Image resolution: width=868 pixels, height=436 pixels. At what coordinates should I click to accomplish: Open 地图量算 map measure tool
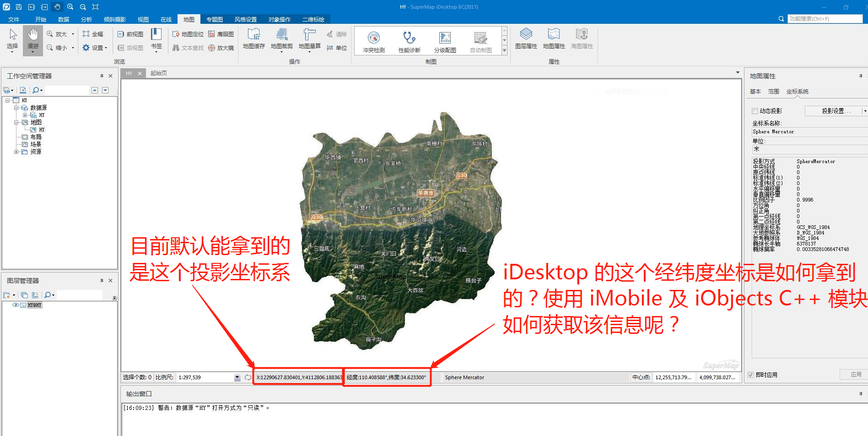click(310, 39)
